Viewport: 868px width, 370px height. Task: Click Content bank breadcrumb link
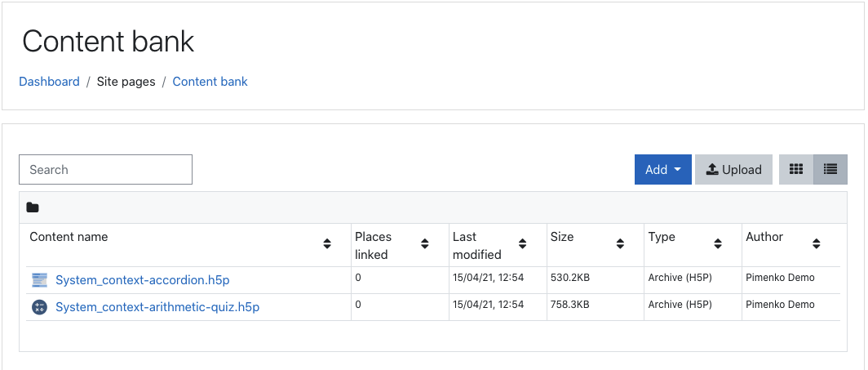[x=210, y=82]
